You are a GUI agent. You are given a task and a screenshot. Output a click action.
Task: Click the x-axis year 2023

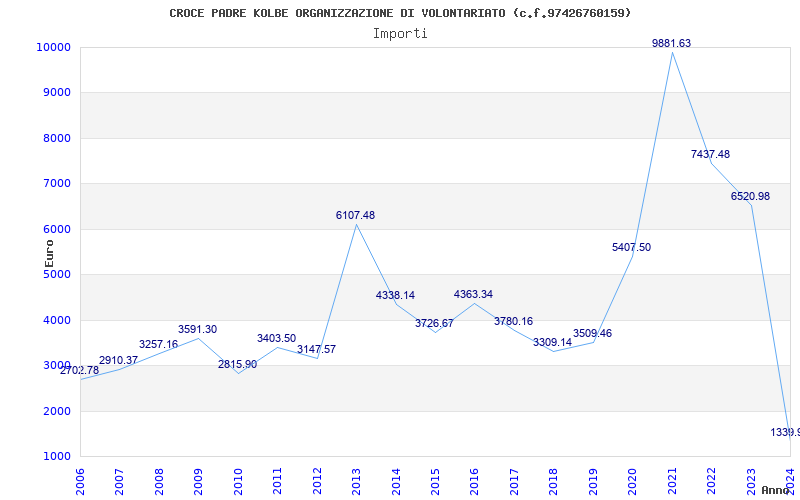[751, 482]
